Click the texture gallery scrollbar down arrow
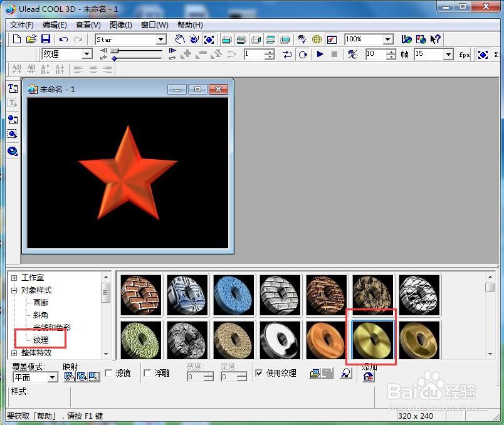 tap(490, 354)
